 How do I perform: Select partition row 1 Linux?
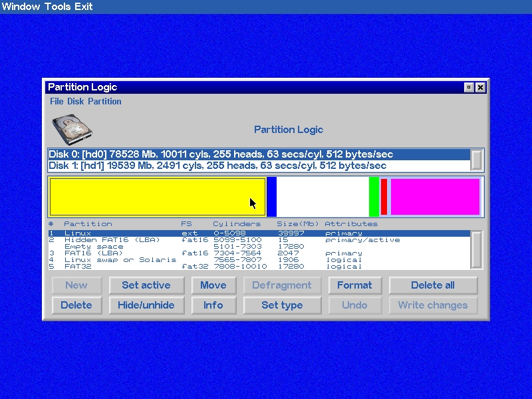(x=259, y=233)
